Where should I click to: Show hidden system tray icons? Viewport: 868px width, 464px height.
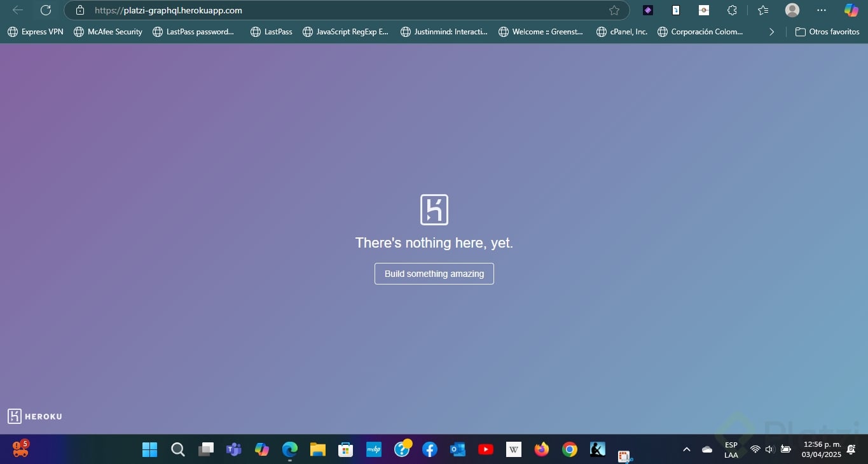[x=687, y=449]
